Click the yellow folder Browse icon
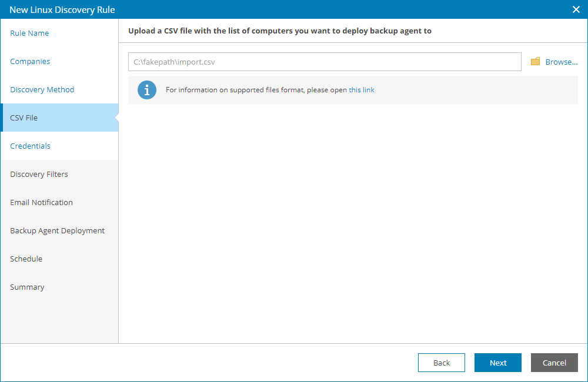The height and width of the screenshot is (382, 588). (535, 61)
